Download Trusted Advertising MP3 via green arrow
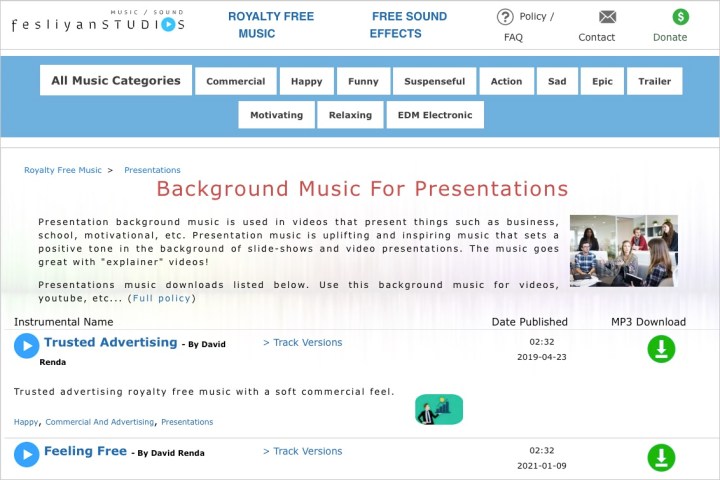The height and width of the screenshot is (480, 720). click(661, 349)
